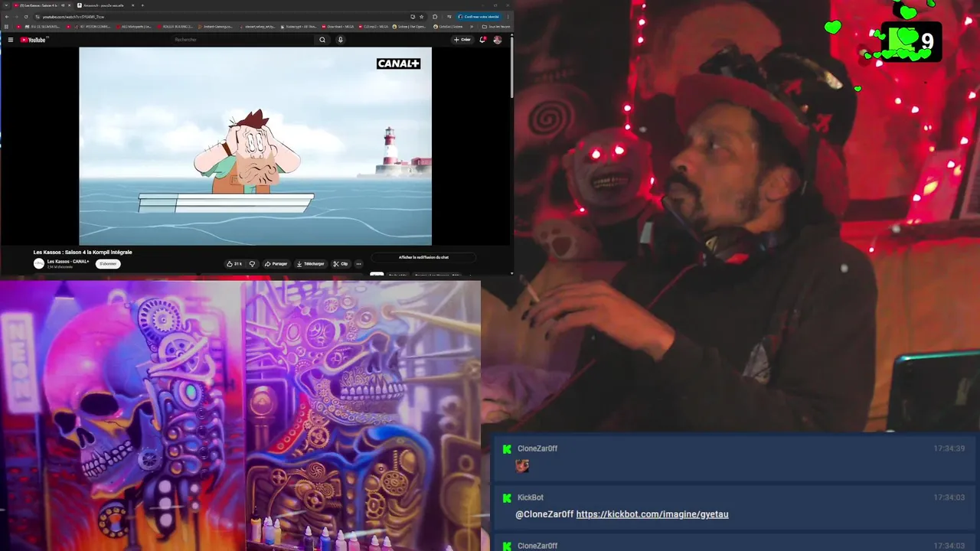Image resolution: width=980 pixels, height=551 pixels.
Task: Click the video player to pause
Action: pyautogui.click(x=255, y=146)
